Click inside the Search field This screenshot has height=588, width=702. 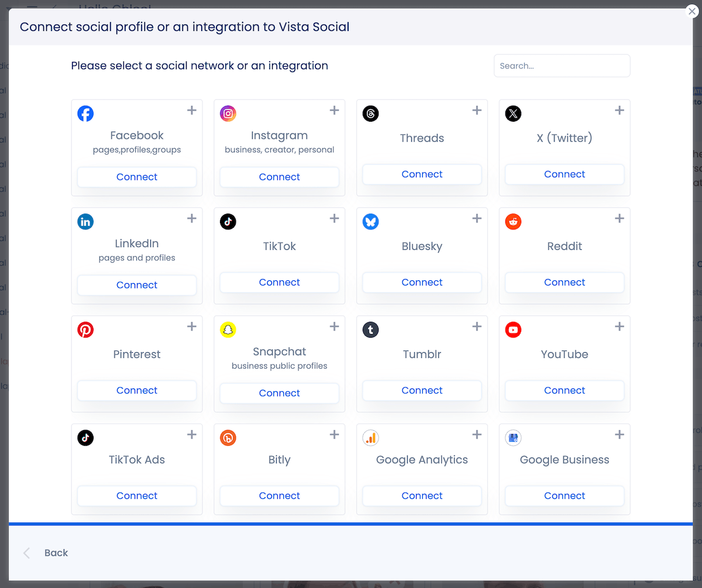click(x=562, y=66)
